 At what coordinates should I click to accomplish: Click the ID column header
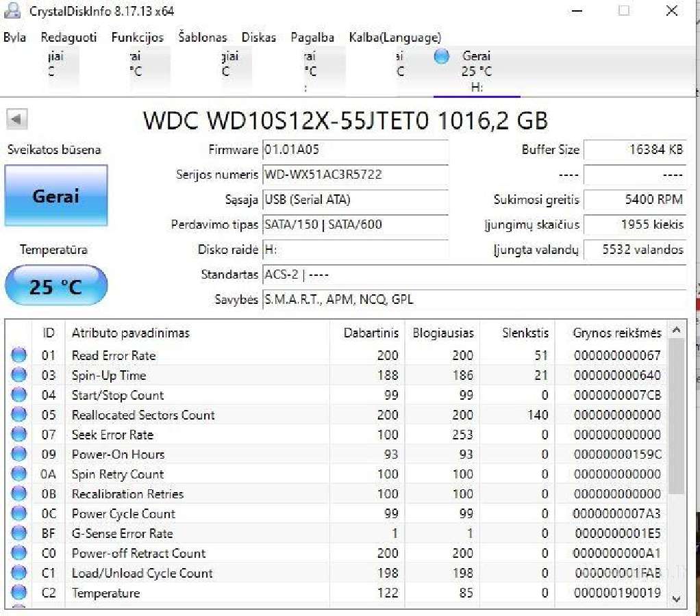(49, 333)
